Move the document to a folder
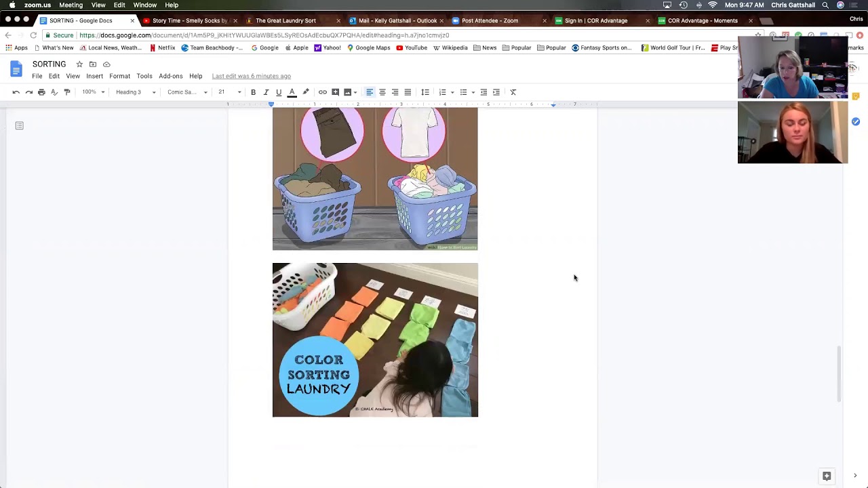The width and height of the screenshot is (868, 488). pos(93,64)
